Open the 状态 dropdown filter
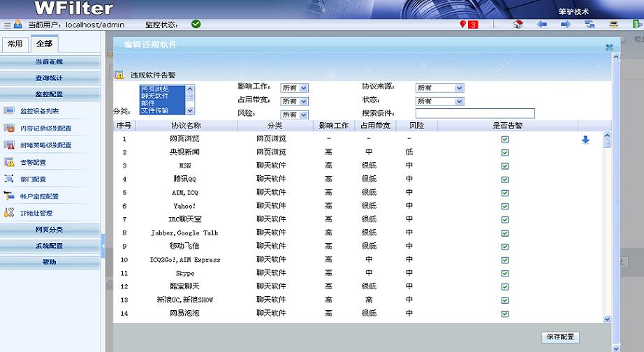The width and height of the screenshot is (644, 352). (x=440, y=101)
